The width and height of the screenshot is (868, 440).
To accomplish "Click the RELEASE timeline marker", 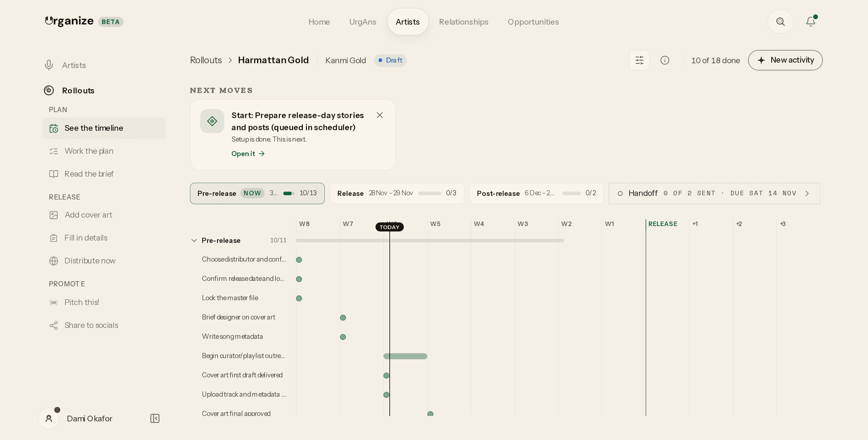I will coord(663,224).
